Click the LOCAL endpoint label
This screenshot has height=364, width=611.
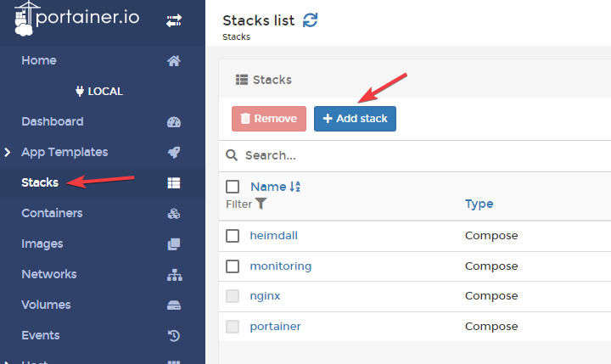105,91
